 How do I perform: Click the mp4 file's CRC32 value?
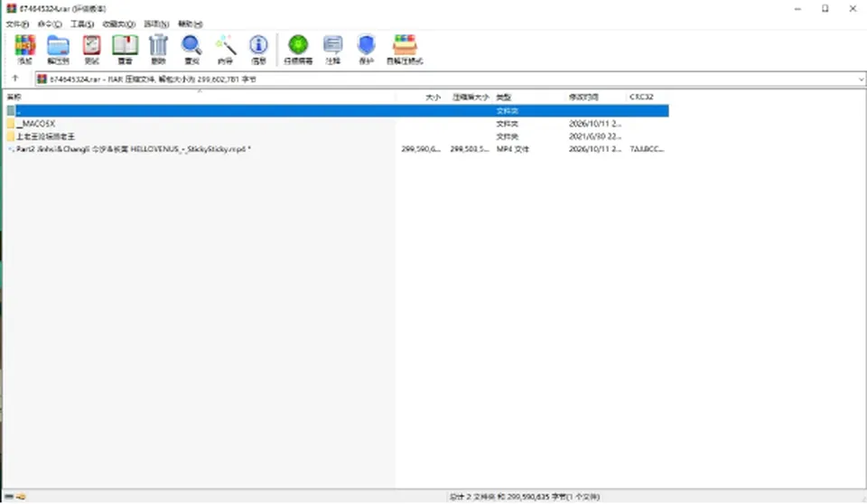(x=647, y=149)
